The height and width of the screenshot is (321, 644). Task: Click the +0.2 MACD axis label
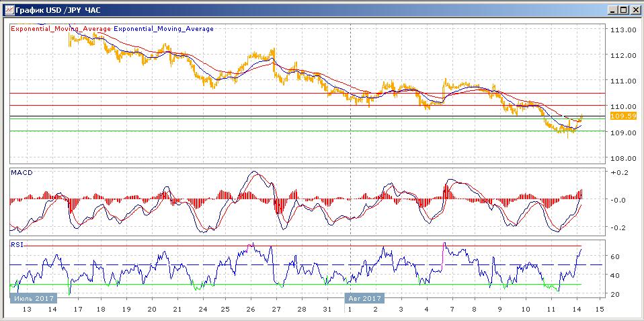tap(619, 173)
